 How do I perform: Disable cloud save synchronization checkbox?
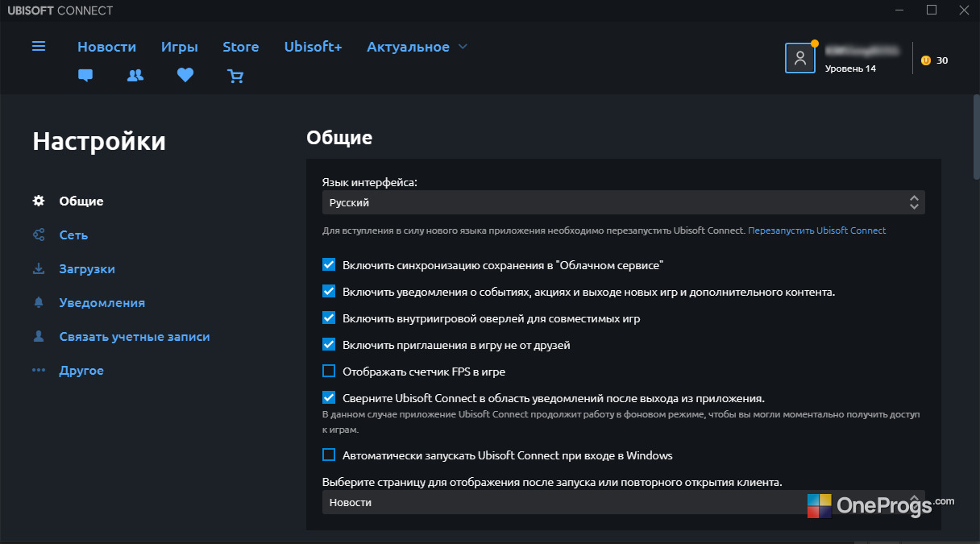329,264
